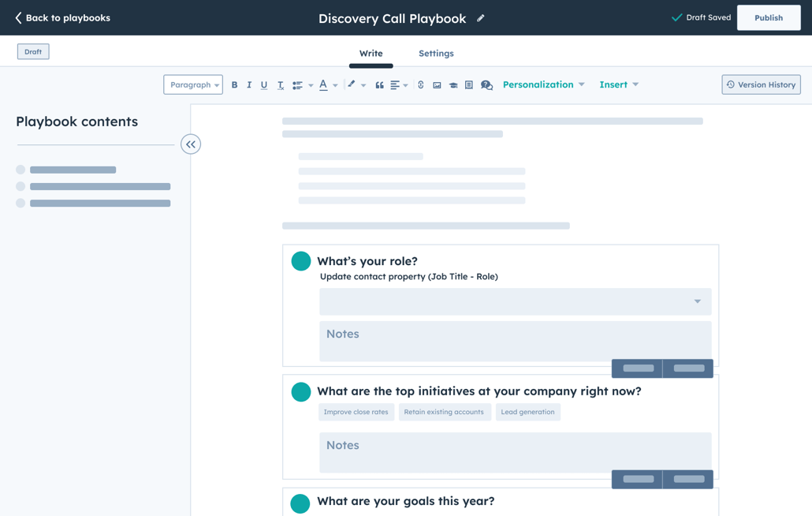Edit the Discovery Call Playbook title pencil
Screen dimensions: 812x516
481,18
